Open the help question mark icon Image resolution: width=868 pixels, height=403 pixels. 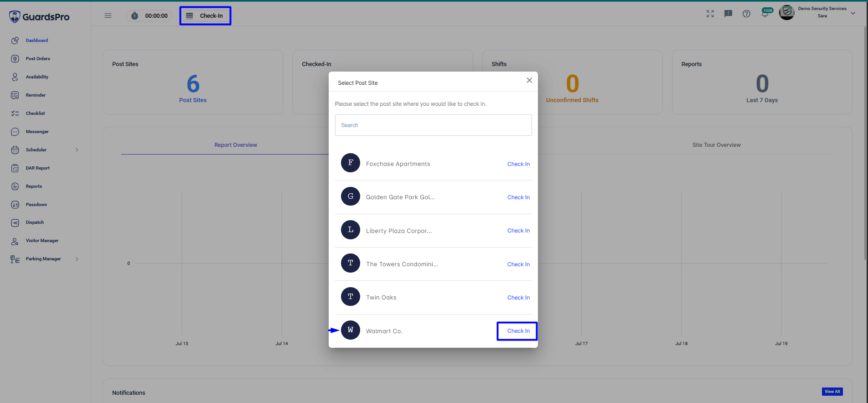click(746, 14)
